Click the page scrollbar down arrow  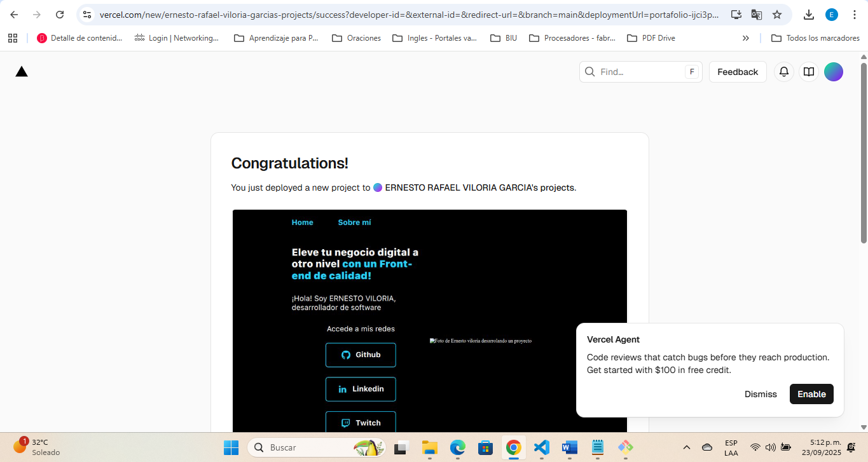863,427
